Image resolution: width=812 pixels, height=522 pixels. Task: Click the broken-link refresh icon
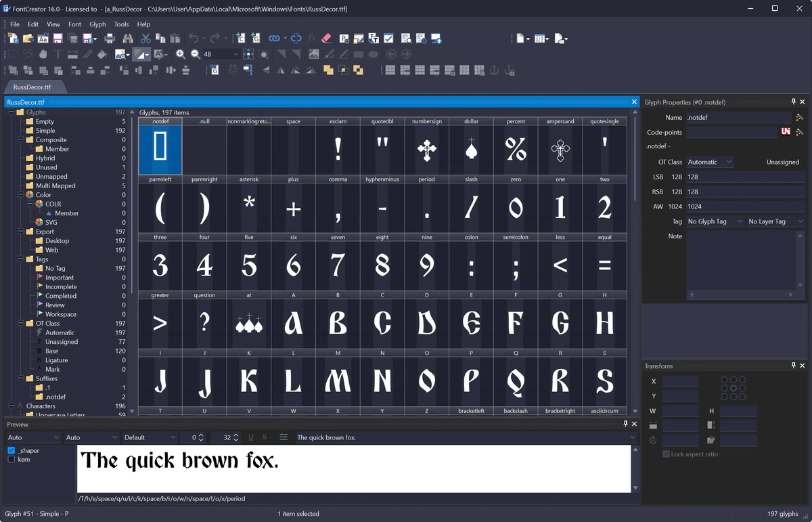[x=296, y=39]
